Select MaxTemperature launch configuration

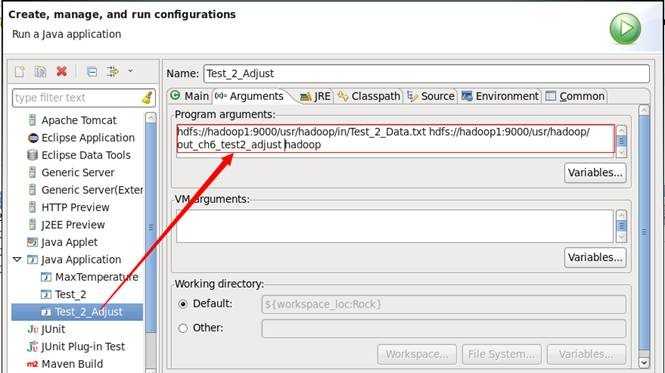[97, 277]
